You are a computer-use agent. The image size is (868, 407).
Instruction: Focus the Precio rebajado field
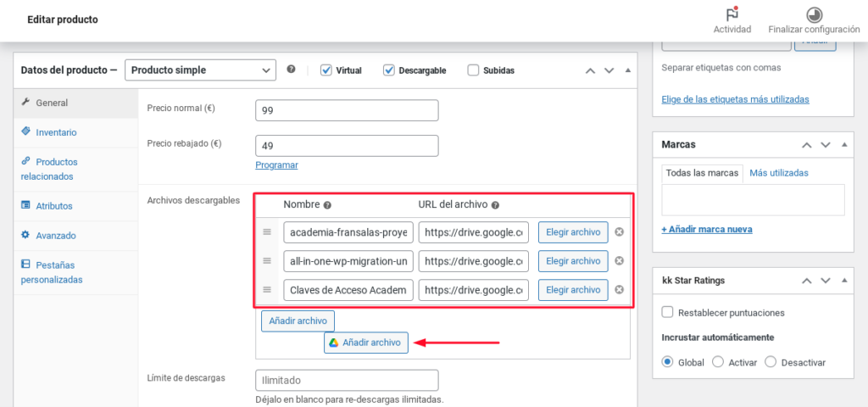[347, 146]
